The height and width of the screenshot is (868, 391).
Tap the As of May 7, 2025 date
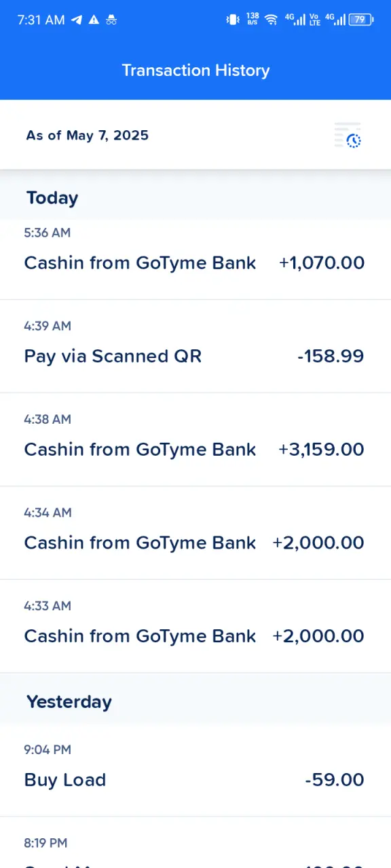point(88,136)
